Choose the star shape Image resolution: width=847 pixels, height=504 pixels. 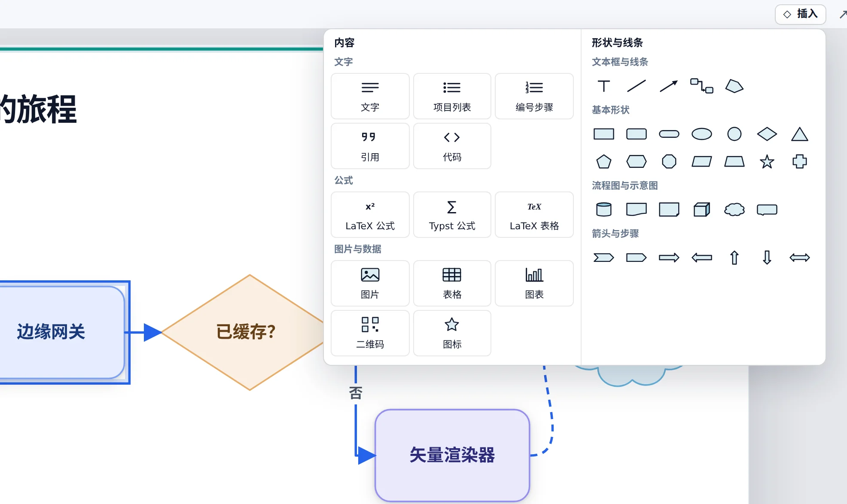767,162
